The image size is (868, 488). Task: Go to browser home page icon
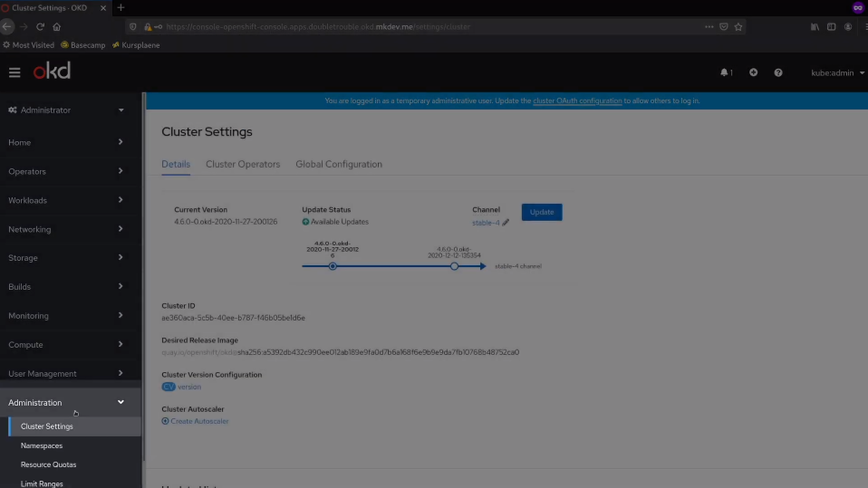pyautogui.click(x=56, y=26)
